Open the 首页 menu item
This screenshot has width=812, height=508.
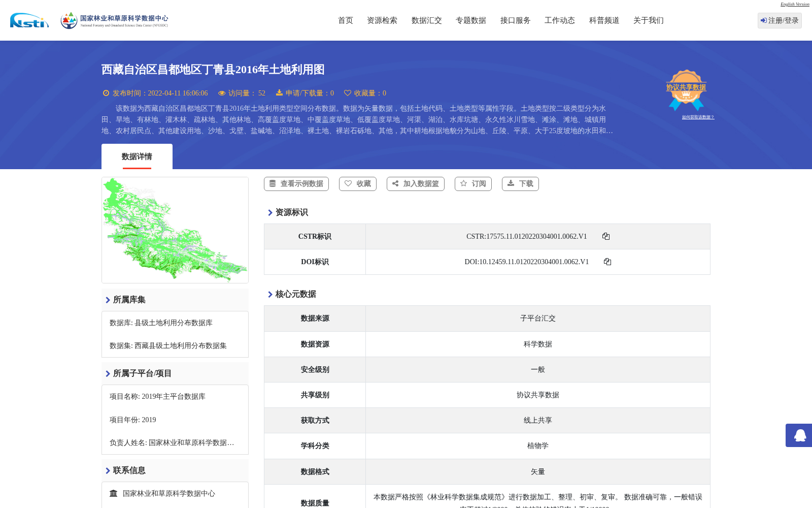(x=346, y=20)
